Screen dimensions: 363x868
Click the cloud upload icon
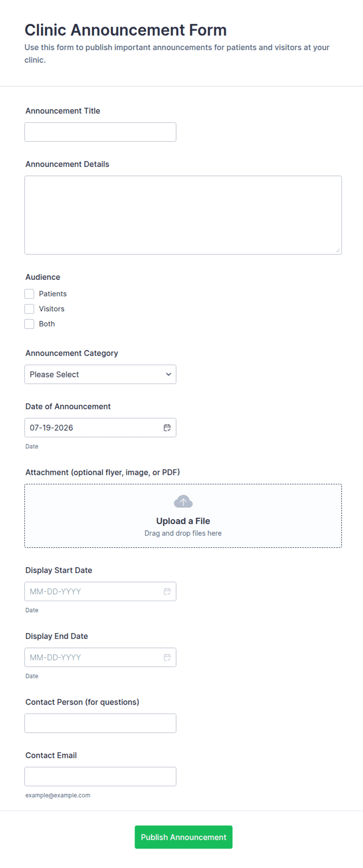[x=183, y=501]
